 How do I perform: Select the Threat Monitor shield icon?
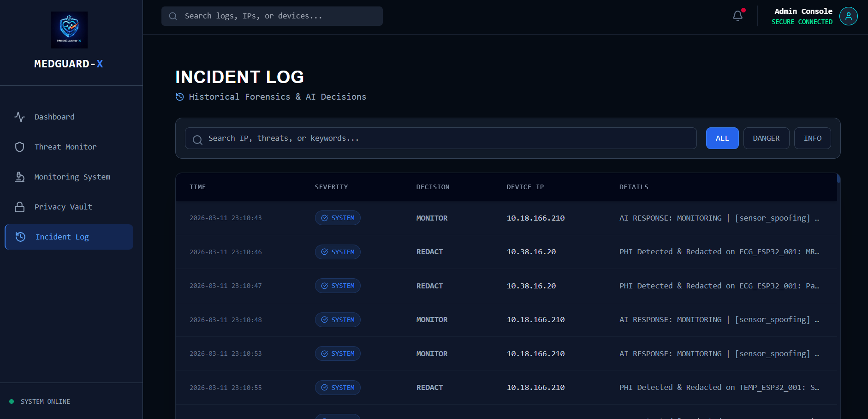tap(19, 147)
